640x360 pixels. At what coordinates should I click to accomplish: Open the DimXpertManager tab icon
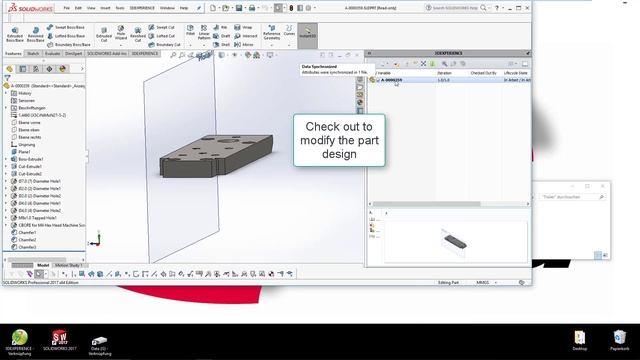click(49, 69)
